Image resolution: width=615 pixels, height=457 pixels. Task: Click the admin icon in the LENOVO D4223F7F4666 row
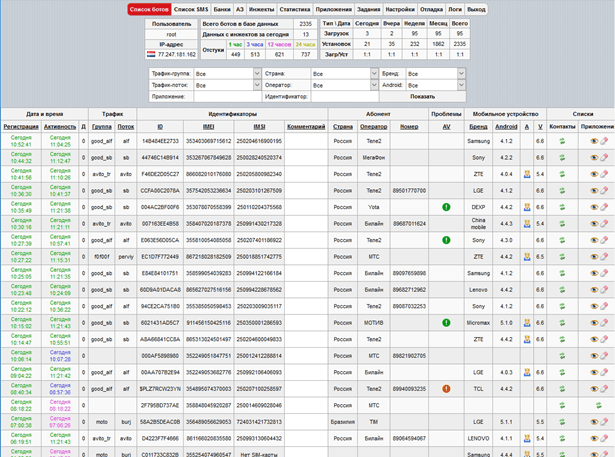(x=527, y=438)
